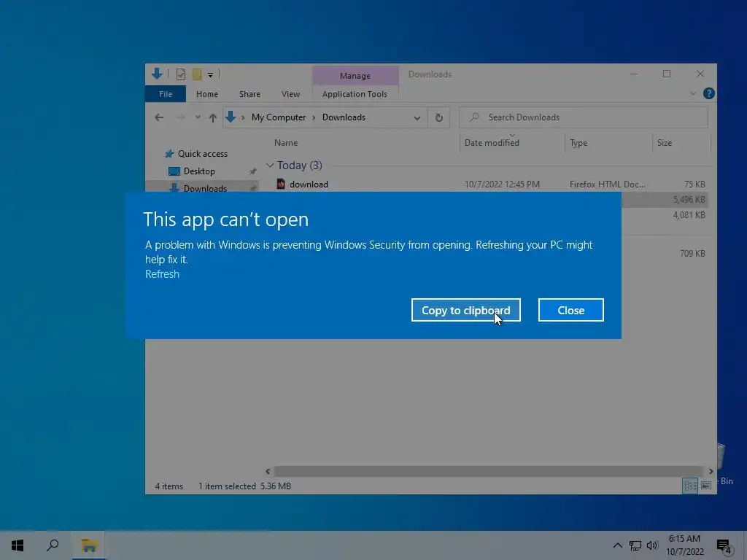747x560 pixels.
Task: Click the 709 KB size cell
Action: pos(692,253)
